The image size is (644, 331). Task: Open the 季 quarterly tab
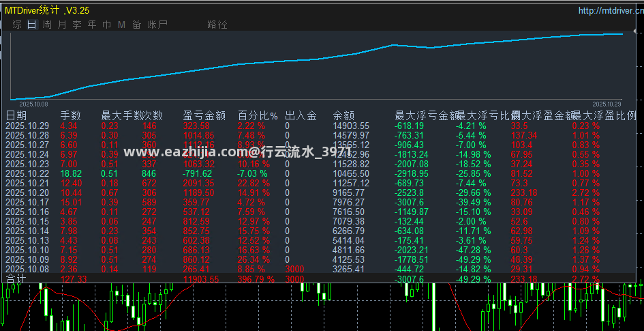pyautogui.click(x=77, y=25)
